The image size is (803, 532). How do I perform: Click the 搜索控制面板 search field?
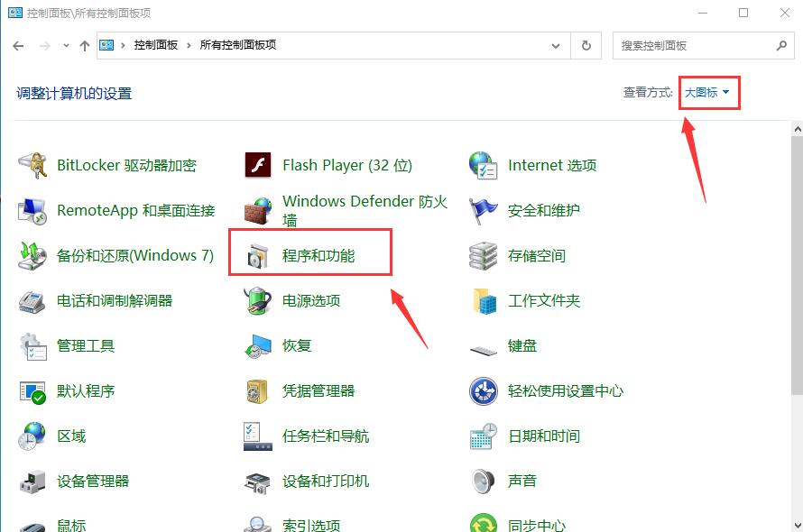click(690, 45)
